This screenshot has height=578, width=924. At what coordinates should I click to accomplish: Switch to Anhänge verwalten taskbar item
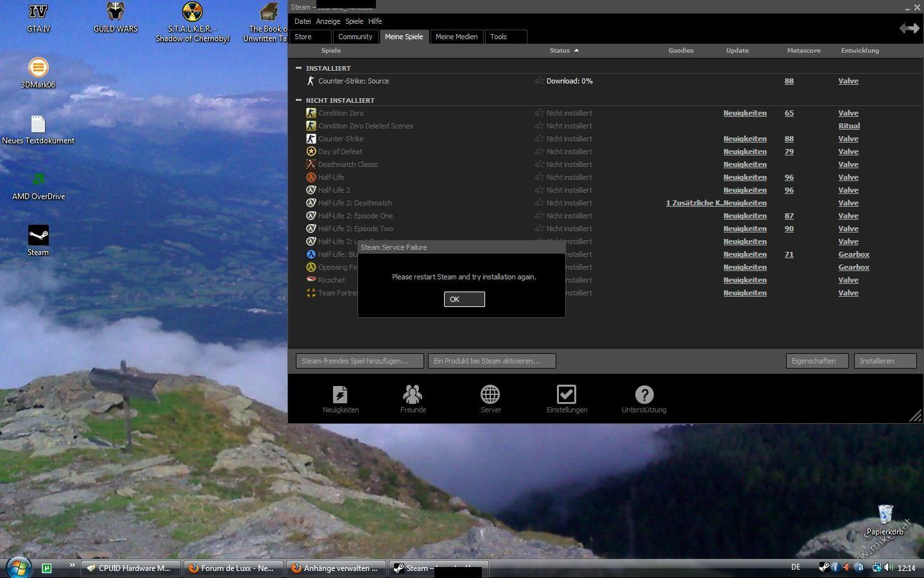tap(336, 568)
